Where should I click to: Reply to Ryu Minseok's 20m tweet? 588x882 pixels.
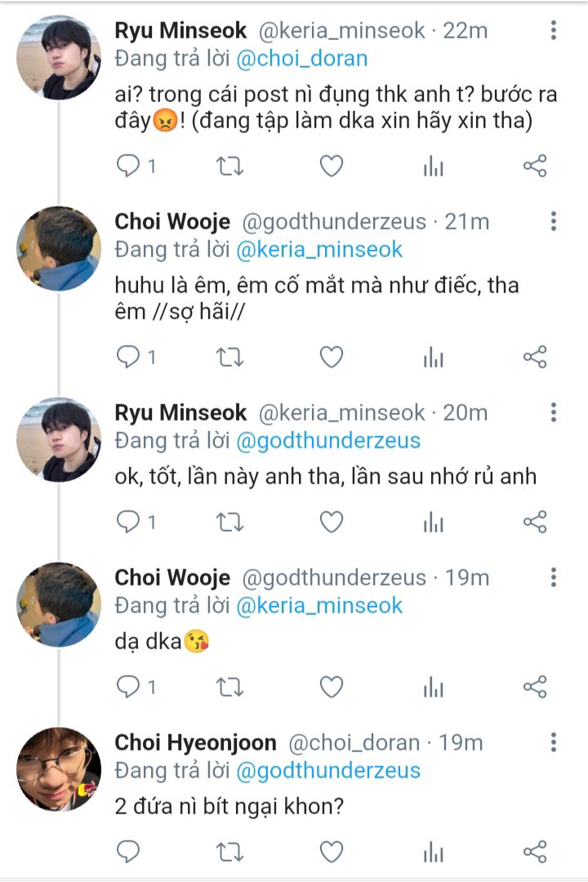coord(128,522)
